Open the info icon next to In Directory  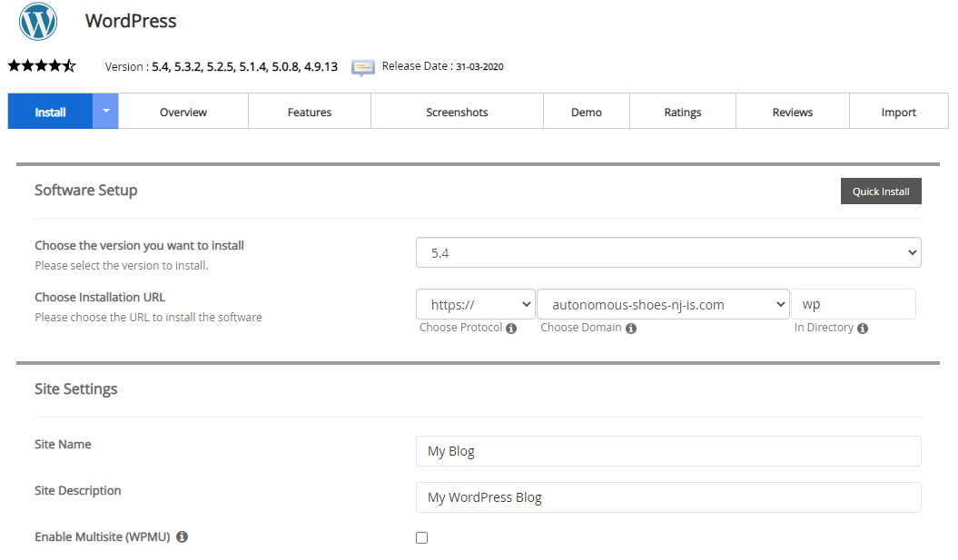[863, 329]
